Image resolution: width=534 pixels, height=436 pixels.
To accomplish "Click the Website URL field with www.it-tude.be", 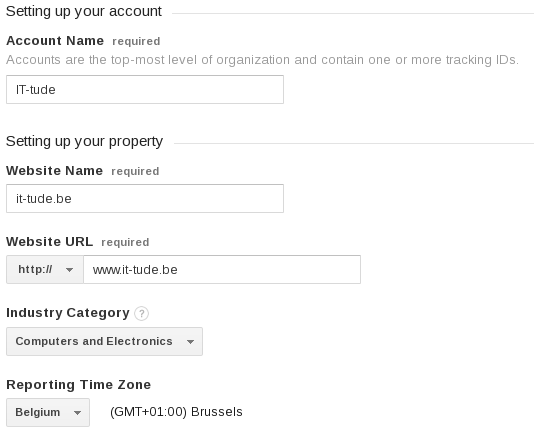I will [x=222, y=269].
